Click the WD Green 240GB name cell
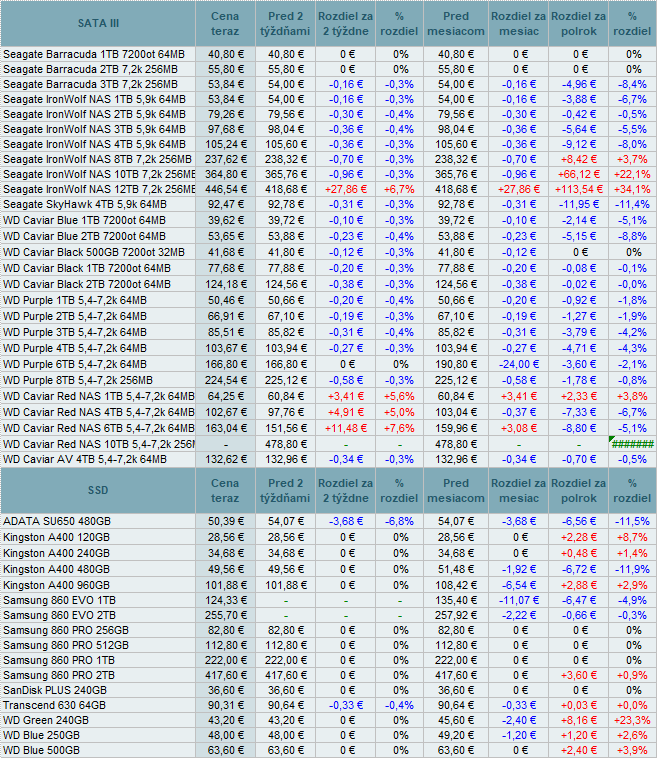This screenshot has width=657, height=758. pyautogui.click(x=98, y=720)
